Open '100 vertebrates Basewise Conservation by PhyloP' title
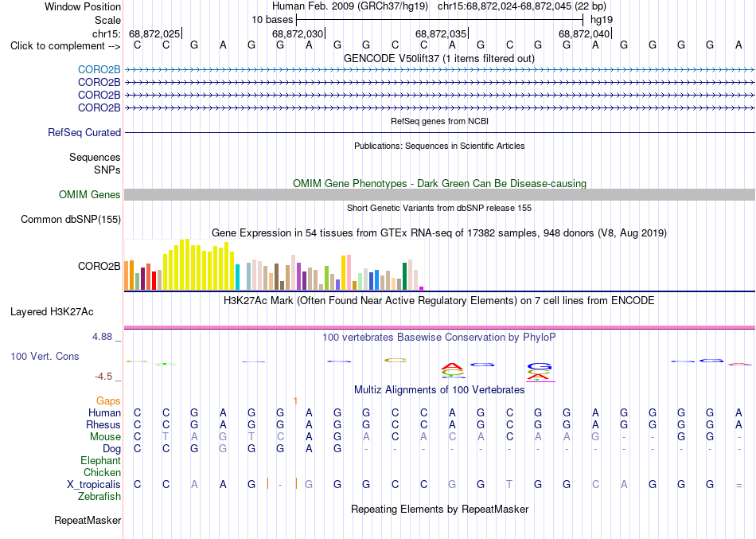This screenshot has height=539, width=756. [439, 338]
